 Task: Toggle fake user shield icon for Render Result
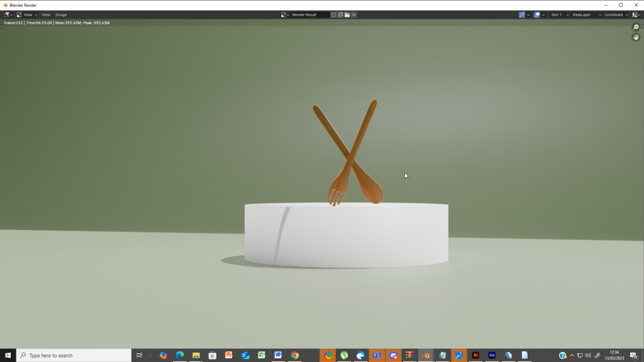point(333,14)
